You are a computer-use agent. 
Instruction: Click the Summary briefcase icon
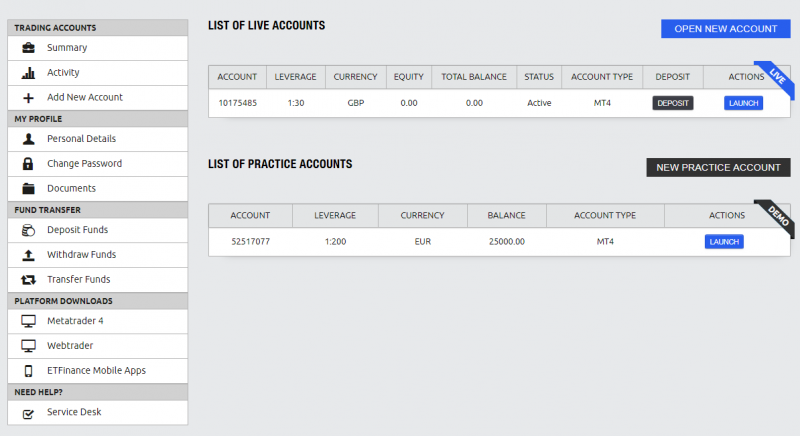click(29, 47)
